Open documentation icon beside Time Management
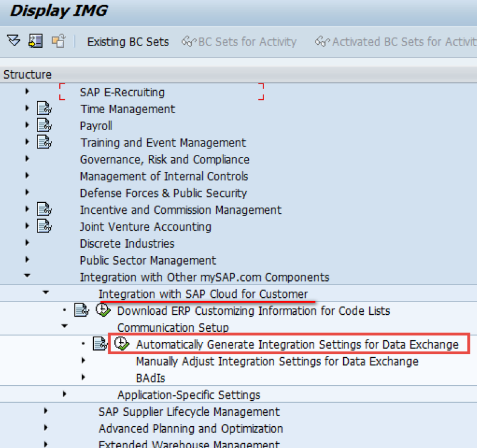This screenshot has height=448, width=477. point(44,109)
